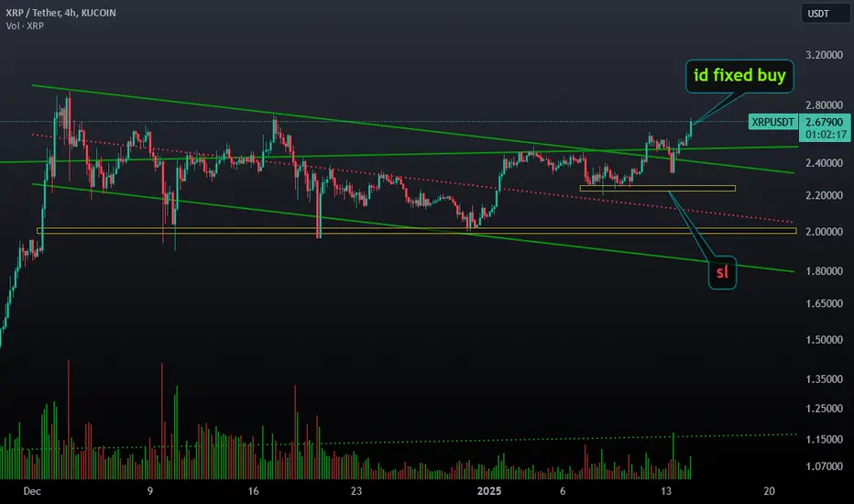
Task: Select the long yellow support zone rectangle near 2.00
Action: [x=417, y=231]
